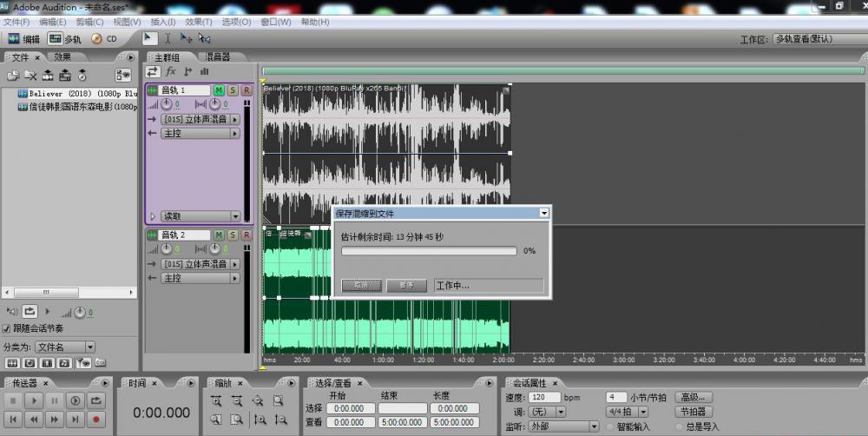This screenshot has height=436, width=868.
Task: Toggle loop preview button in Files panel
Action: coord(30,312)
